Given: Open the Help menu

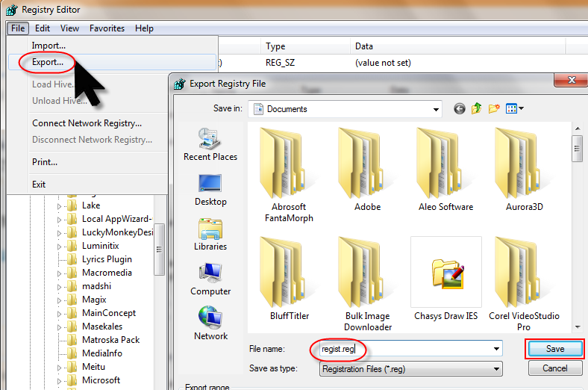Looking at the screenshot, I should [x=144, y=28].
